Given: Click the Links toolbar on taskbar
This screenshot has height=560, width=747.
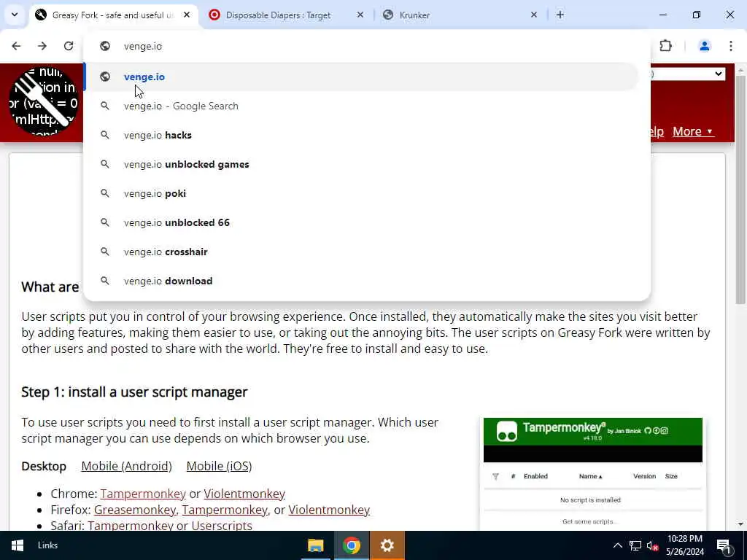Looking at the screenshot, I should (x=47, y=545).
